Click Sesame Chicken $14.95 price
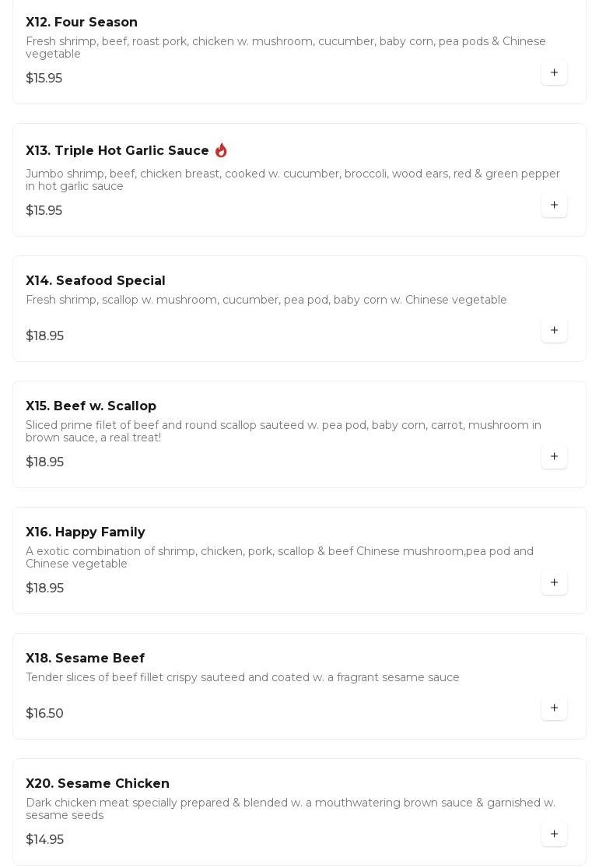The width and height of the screenshot is (599, 868). pyautogui.click(x=45, y=840)
